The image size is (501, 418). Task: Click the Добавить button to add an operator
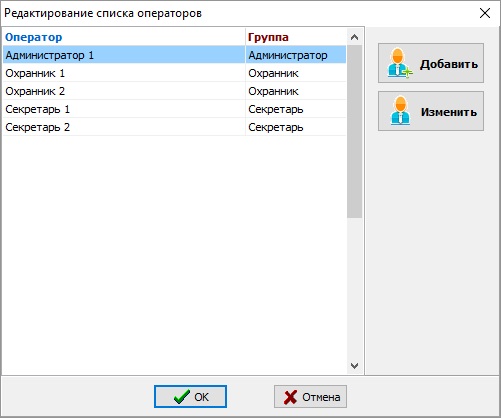tap(431, 63)
